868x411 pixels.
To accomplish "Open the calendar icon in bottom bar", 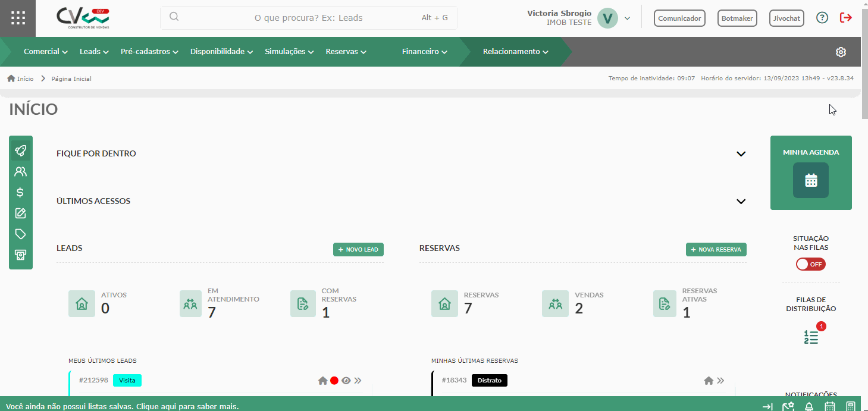I will 830,407.
